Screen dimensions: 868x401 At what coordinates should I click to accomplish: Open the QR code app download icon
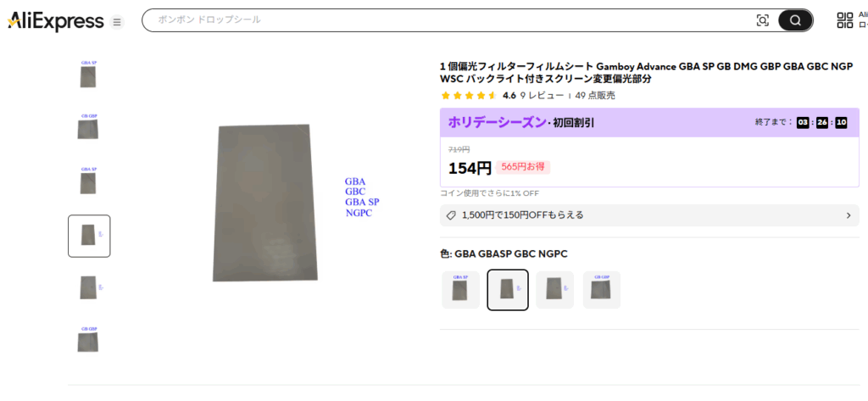[x=845, y=20]
